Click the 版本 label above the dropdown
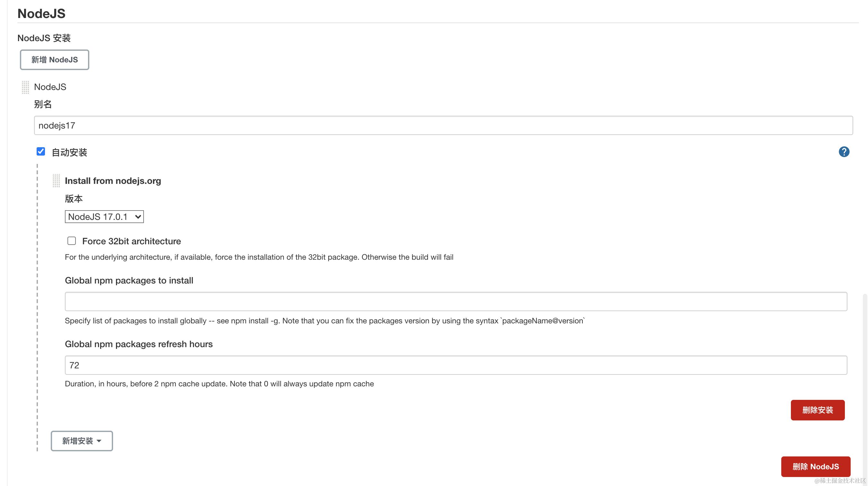Viewport: 868px width, 486px height. pyautogui.click(x=74, y=199)
